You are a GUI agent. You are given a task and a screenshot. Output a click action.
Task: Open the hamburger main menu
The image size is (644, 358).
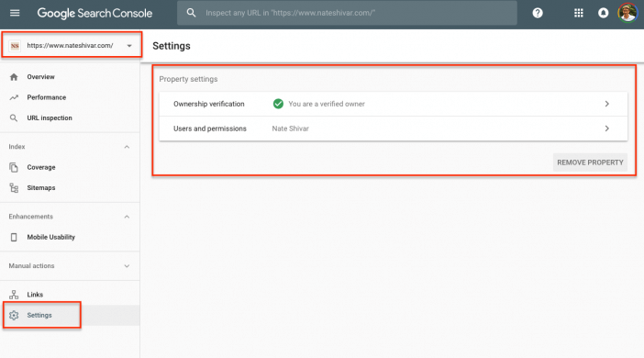coord(15,13)
